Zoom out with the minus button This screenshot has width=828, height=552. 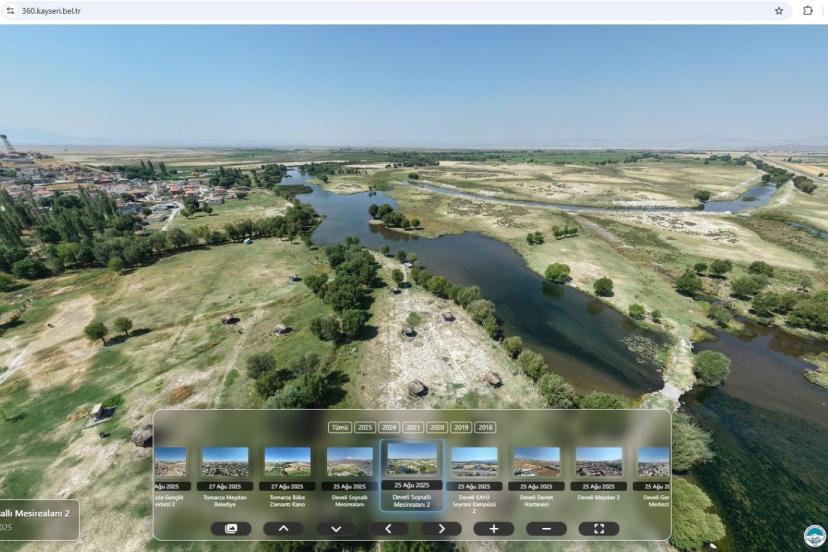click(x=546, y=528)
